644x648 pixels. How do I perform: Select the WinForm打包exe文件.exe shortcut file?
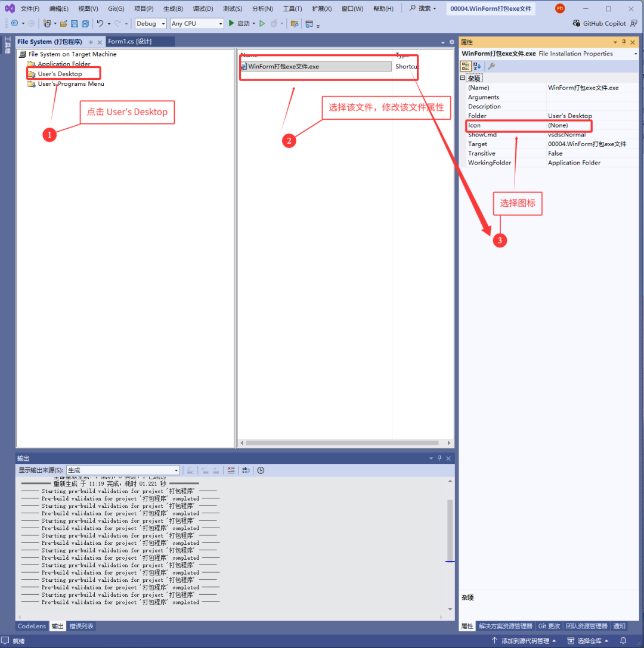(x=315, y=66)
